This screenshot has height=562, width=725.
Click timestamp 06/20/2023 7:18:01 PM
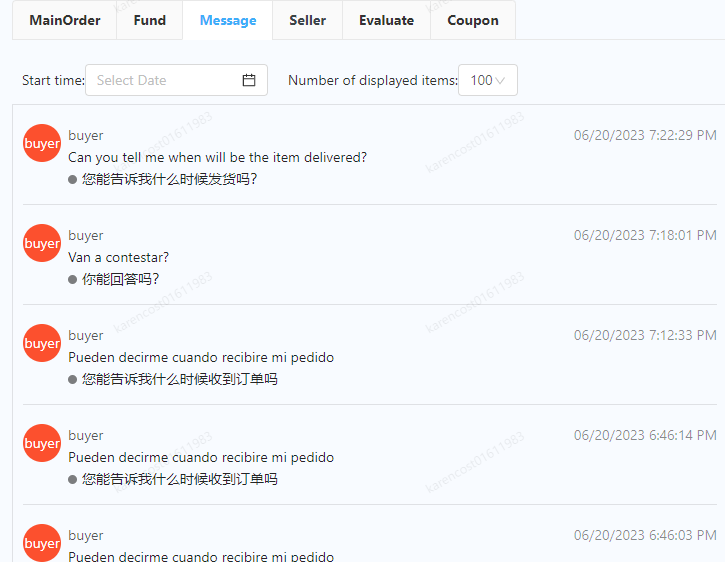[645, 235]
